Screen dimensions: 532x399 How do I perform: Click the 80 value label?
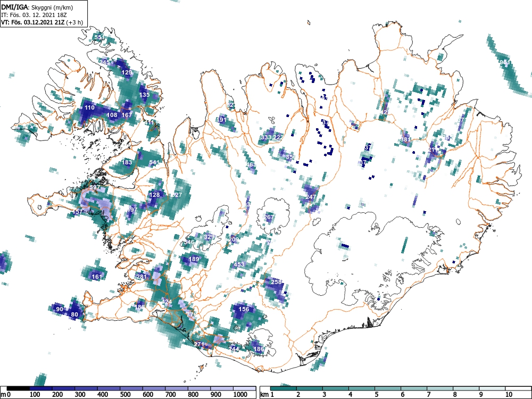pyautogui.click(x=74, y=314)
